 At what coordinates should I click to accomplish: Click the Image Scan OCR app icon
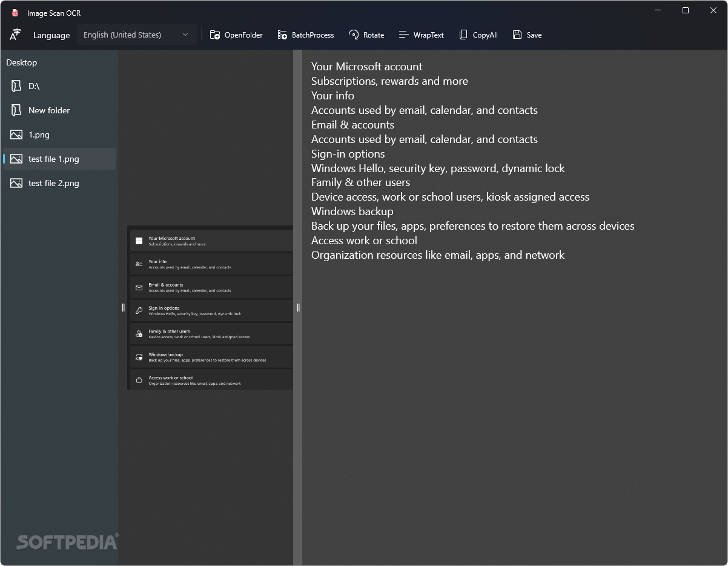pyautogui.click(x=15, y=13)
